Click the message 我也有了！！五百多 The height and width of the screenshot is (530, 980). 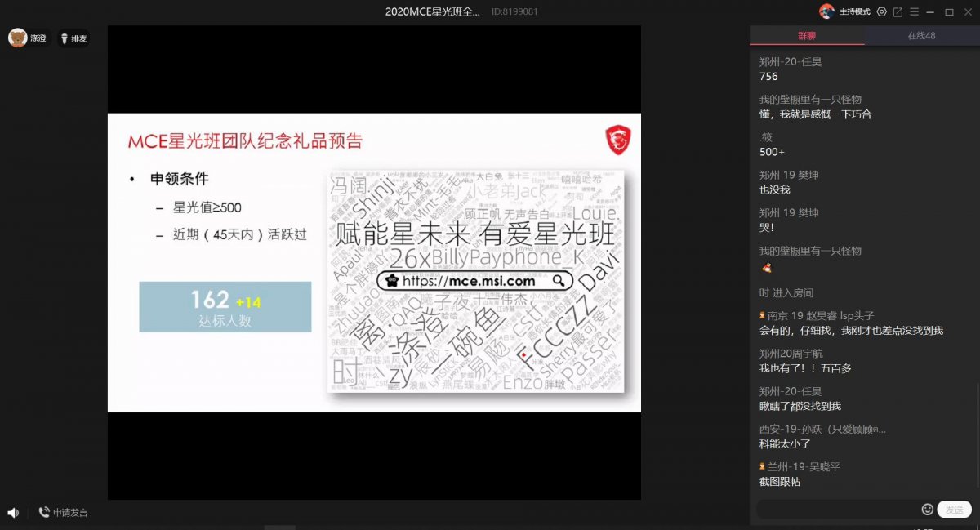805,368
